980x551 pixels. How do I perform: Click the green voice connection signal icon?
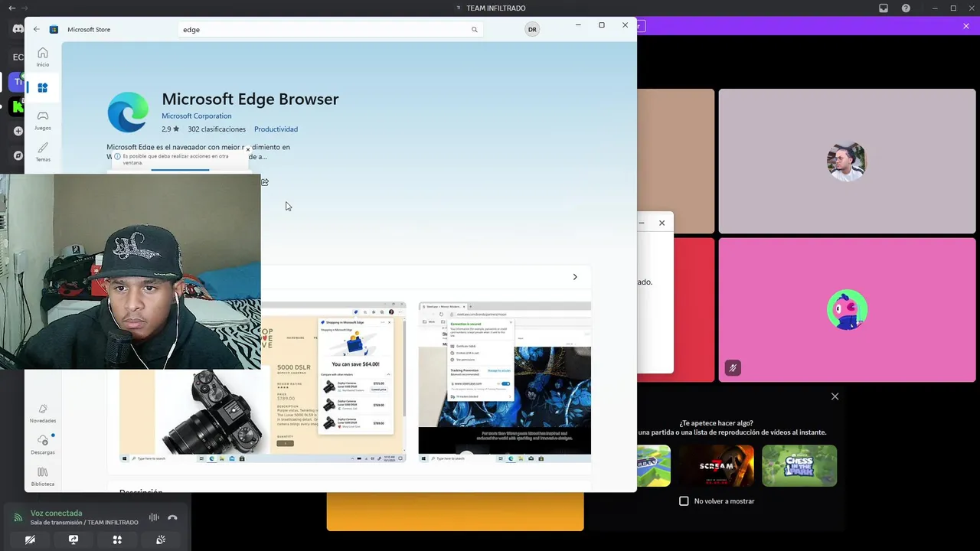pyautogui.click(x=18, y=518)
